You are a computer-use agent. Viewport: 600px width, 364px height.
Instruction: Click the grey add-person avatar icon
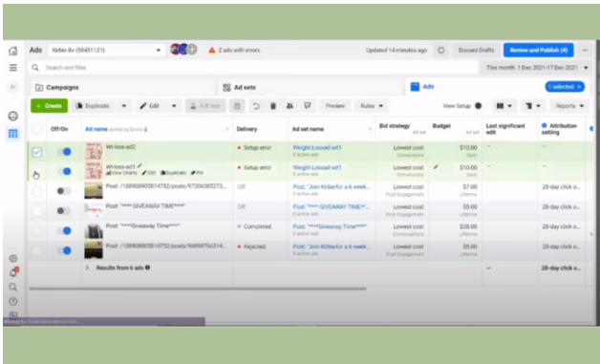pos(192,50)
